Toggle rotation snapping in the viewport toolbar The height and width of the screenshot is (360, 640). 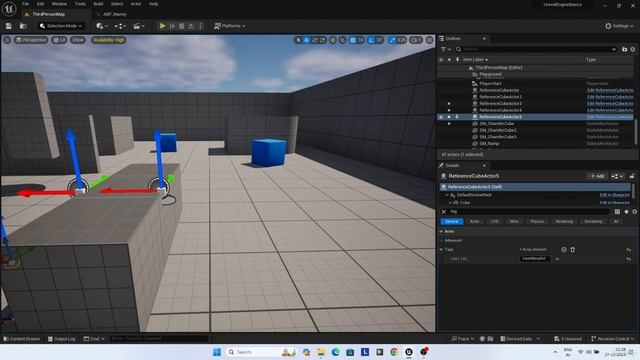click(371, 40)
